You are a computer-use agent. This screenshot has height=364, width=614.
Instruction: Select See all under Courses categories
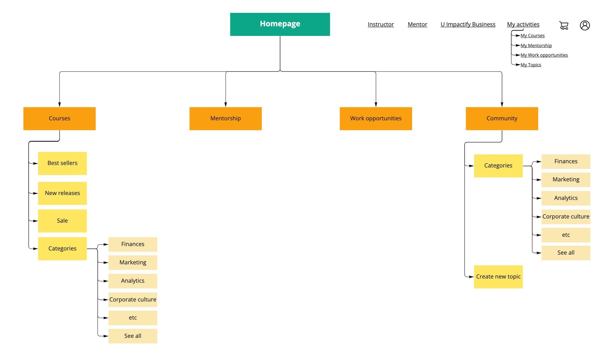[x=132, y=336]
